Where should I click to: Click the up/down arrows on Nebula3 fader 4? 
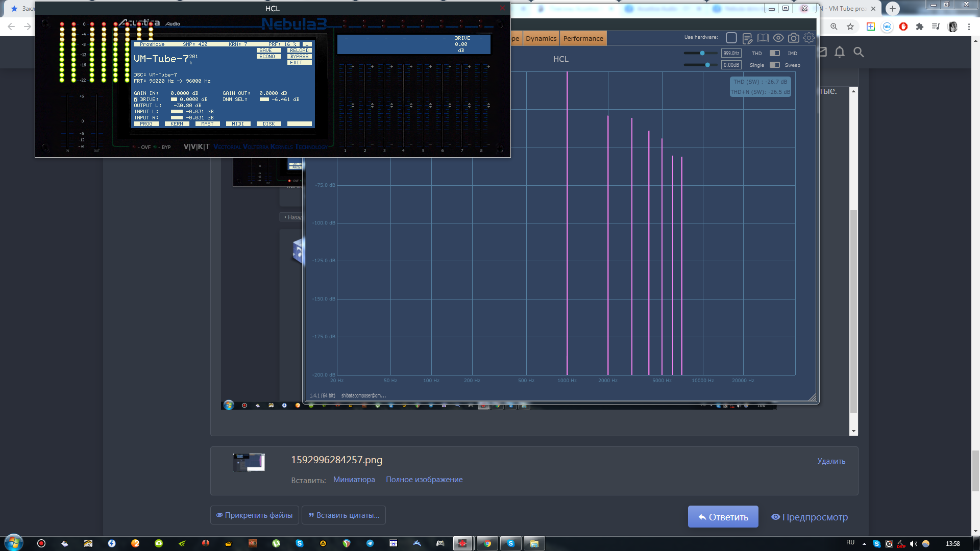(411, 105)
